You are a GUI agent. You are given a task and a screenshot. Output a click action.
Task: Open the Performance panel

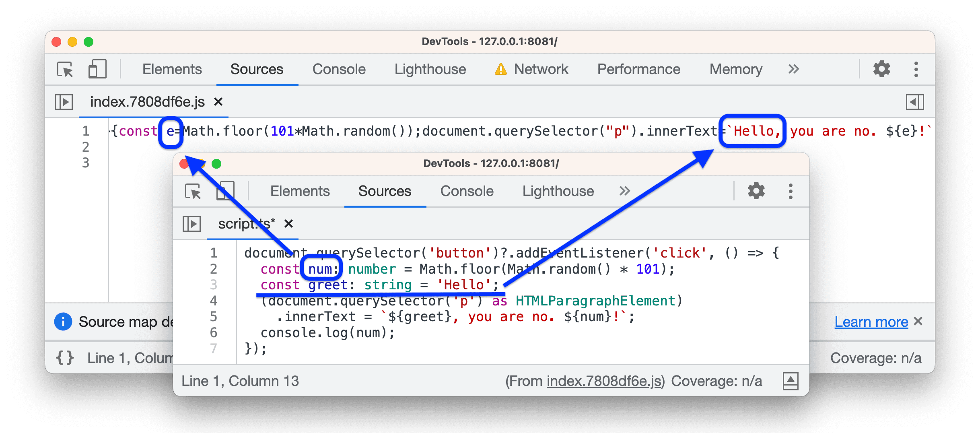pyautogui.click(x=638, y=69)
